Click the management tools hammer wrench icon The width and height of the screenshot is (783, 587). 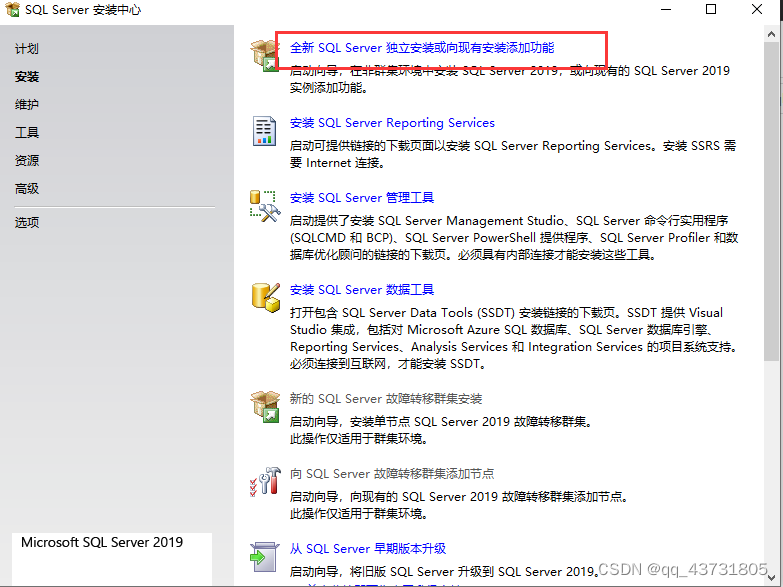pos(265,206)
